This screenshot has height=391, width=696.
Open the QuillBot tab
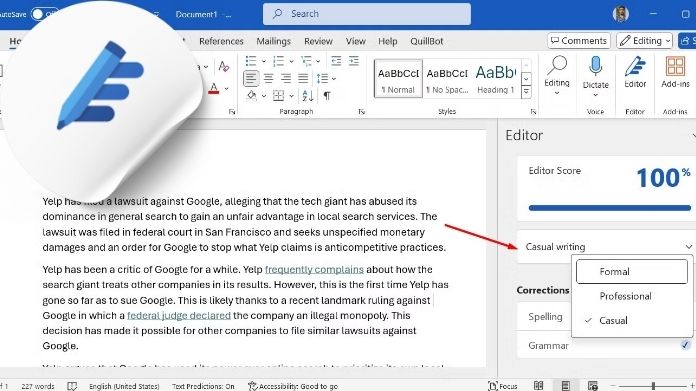(x=427, y=41)
